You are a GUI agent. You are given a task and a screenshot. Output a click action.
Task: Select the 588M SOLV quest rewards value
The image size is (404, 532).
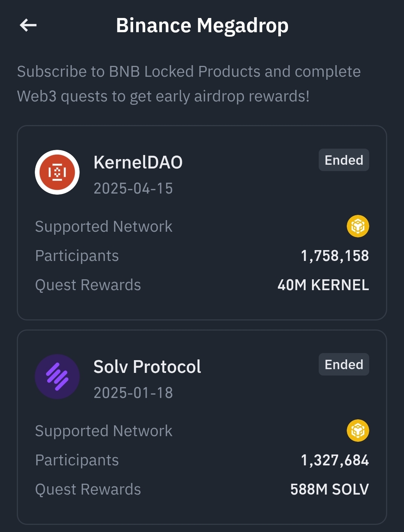(330, 490)
